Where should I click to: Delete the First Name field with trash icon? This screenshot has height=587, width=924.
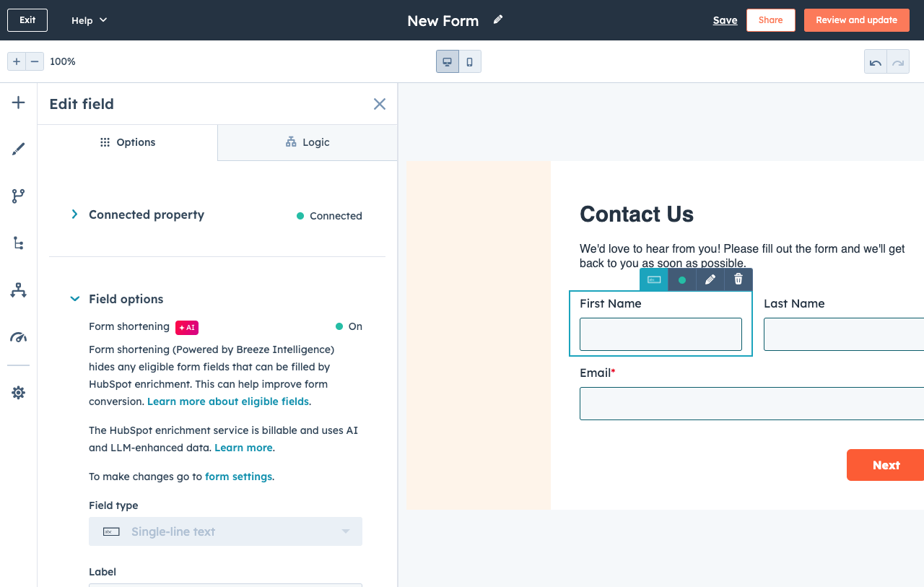738,279
